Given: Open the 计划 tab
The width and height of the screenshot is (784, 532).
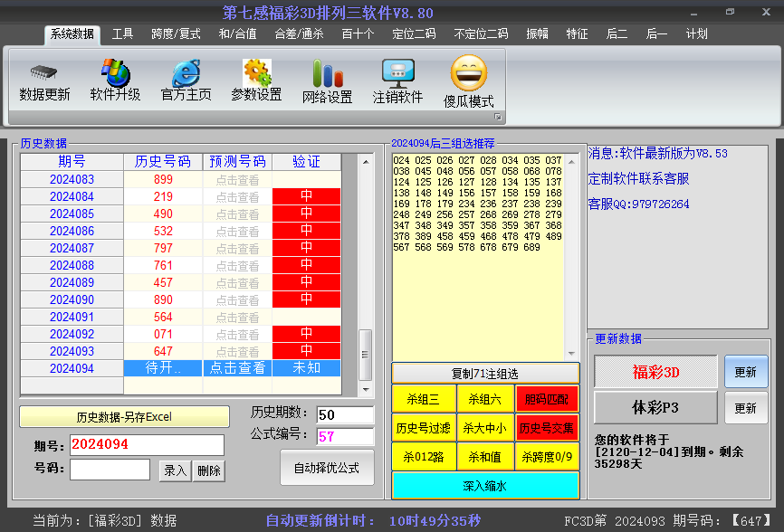Looking at the screenshot, I should [696, 34].
